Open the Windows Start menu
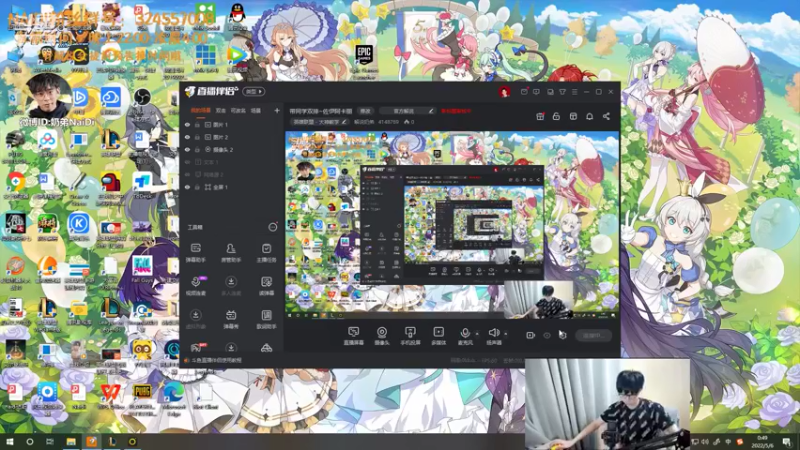Screen dimensions: 800x450 coord(9,441)
